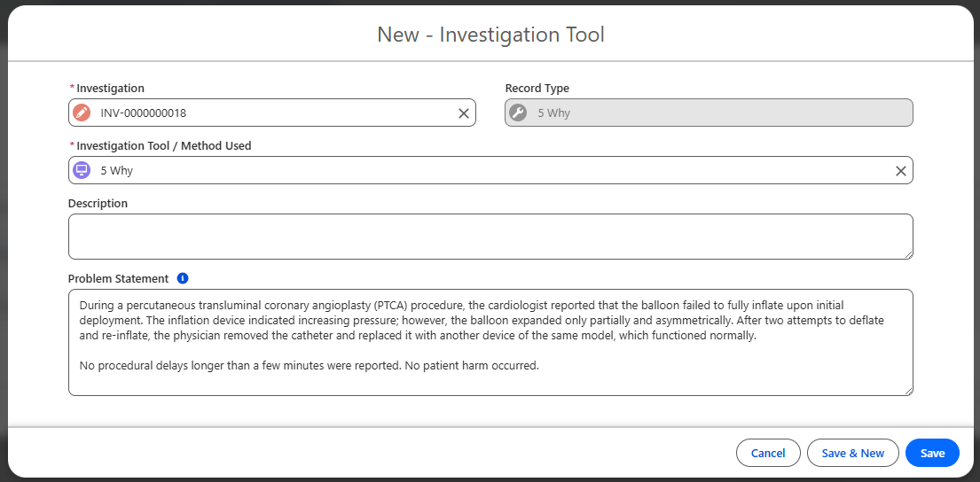Clear the INV-0000000018 investigation selection
Image resolution: width=980 pixels, height=482 pixels.
coord(463,113)
